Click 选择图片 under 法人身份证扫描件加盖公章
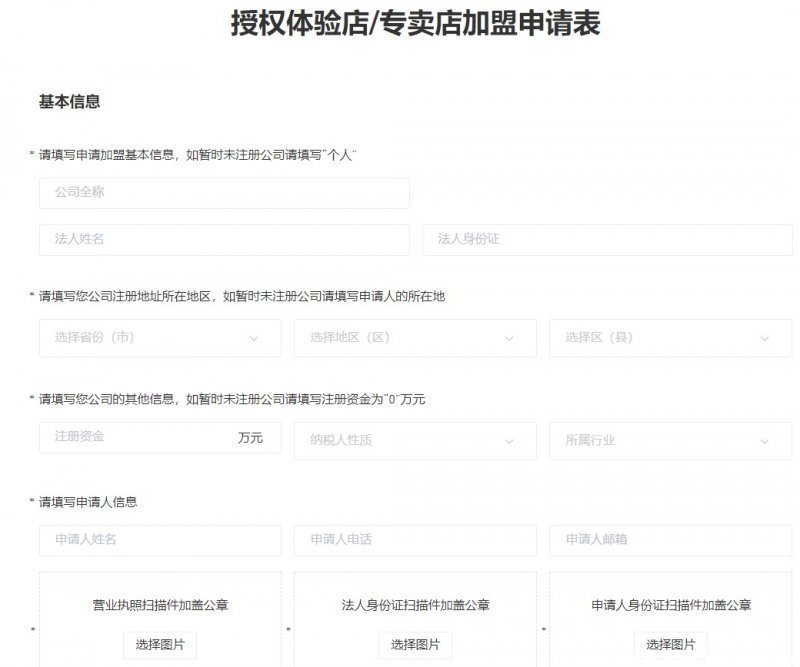 click(415, 645)
